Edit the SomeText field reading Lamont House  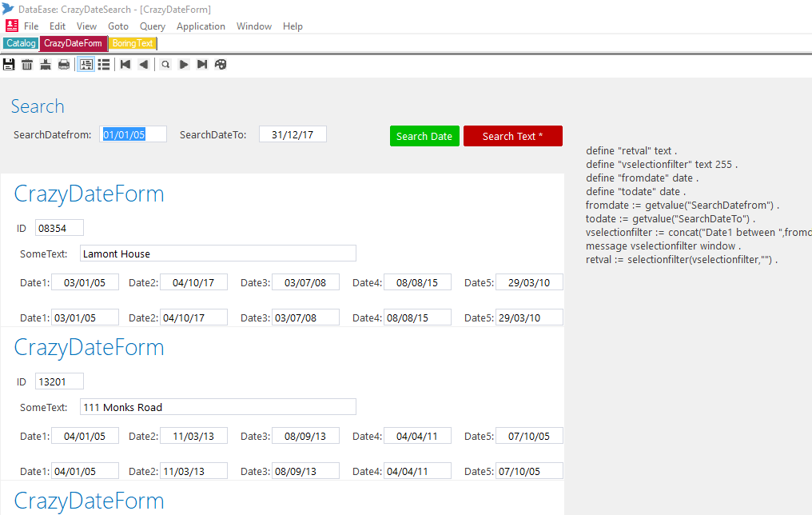point(218,254)
